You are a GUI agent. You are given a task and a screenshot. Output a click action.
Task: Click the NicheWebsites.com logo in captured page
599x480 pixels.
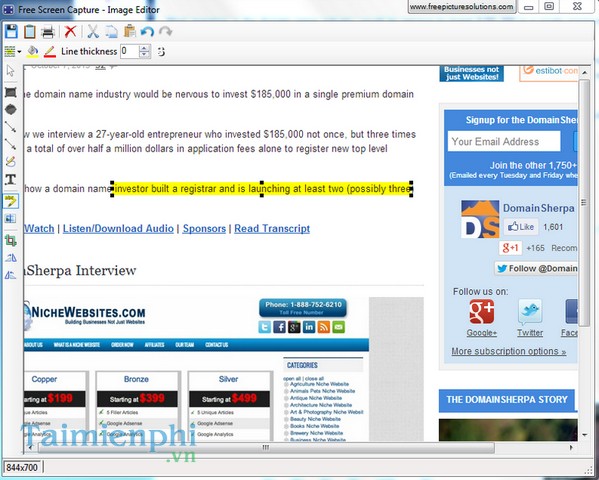[85, 315]
